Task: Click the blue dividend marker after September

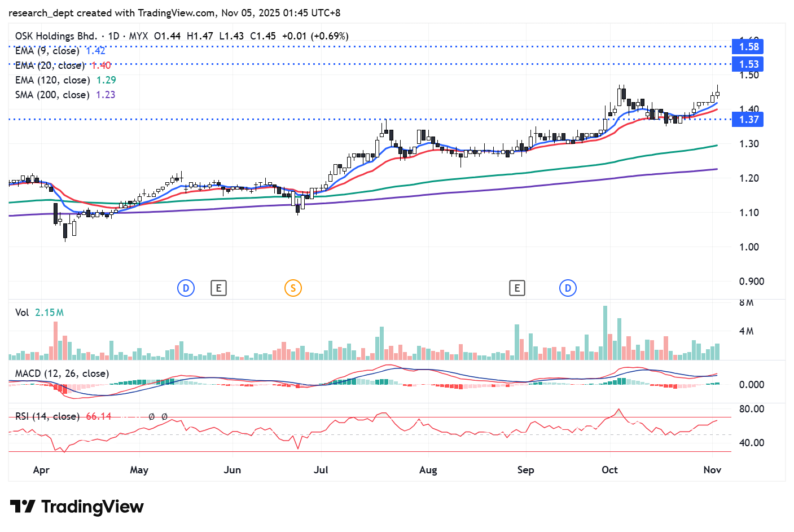Action: coord(568,288)
